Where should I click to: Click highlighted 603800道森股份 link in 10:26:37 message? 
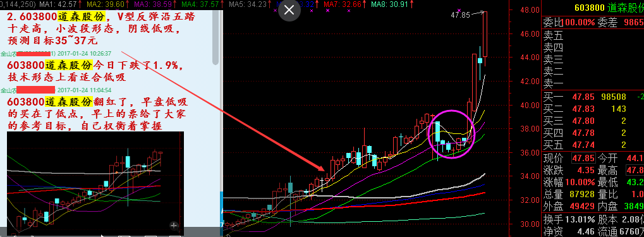pyautogui.click(x=50, y=65)
